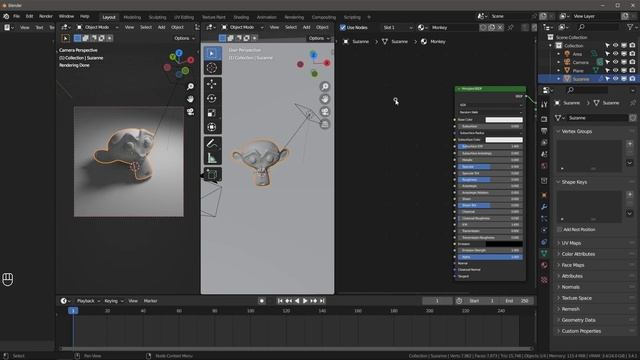Select the Cursor tool in gray viewport
Viewport: 640px width, 360px height.
[212, 68]
